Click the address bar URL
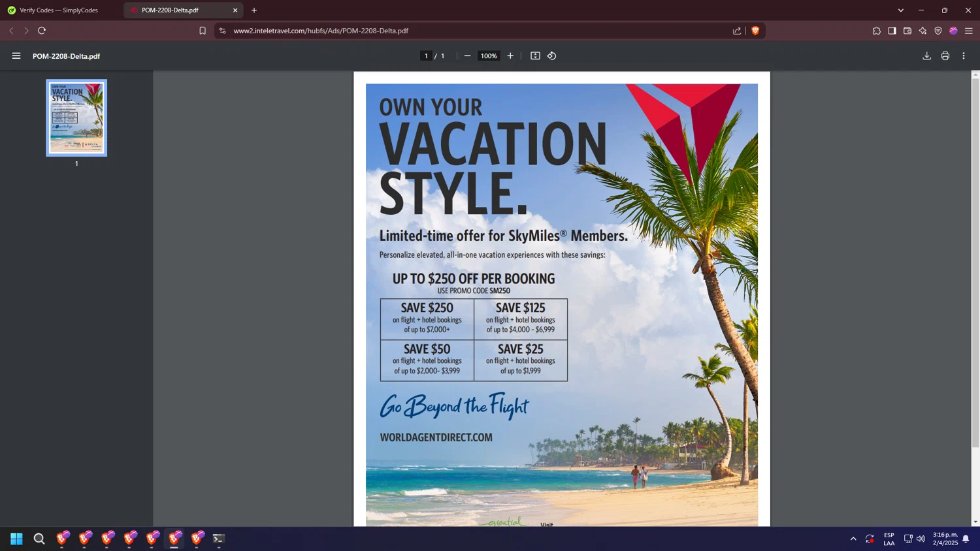The image size is (980, 551). [321, 31]
